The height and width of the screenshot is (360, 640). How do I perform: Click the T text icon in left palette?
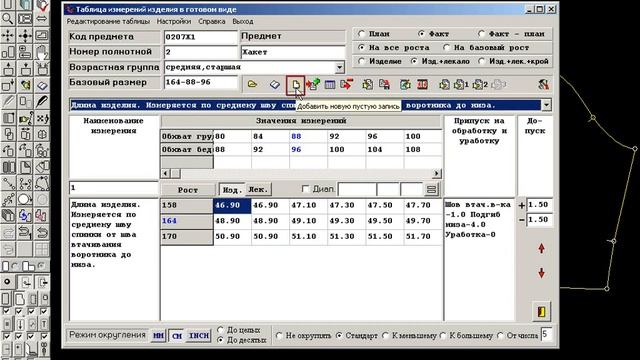coord(44,324)
